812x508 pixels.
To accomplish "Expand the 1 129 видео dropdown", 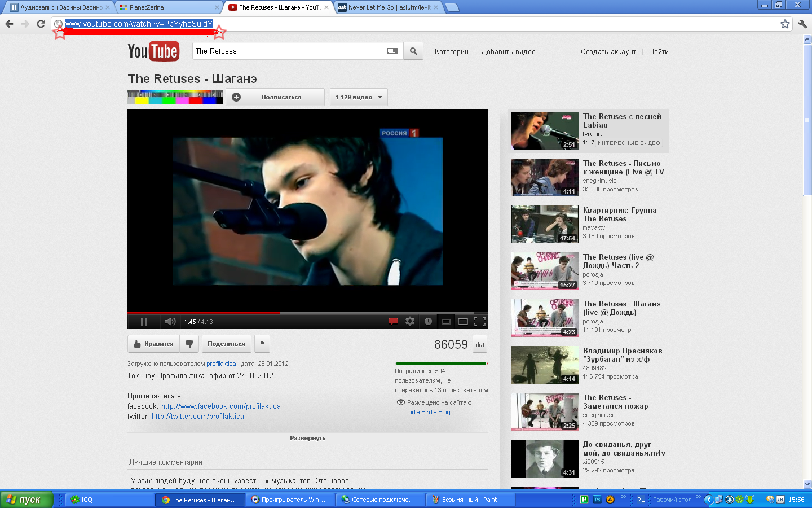I will pyautogui.click(x=359, y=97).
